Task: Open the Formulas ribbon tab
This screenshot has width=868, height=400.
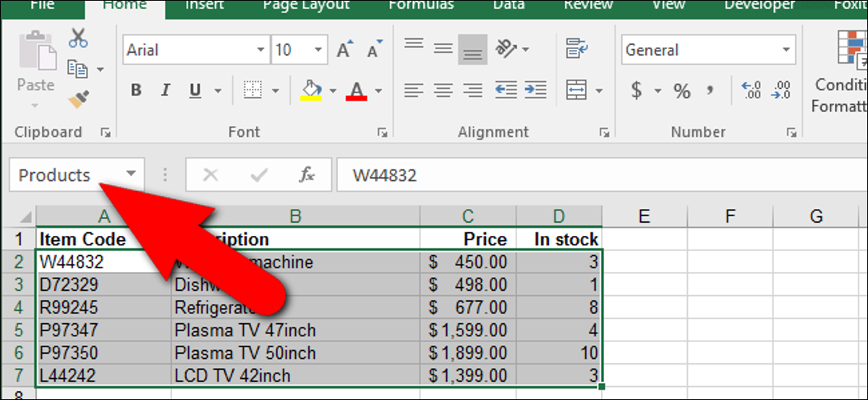Action: pyautogui.click(x=422, y=5)
